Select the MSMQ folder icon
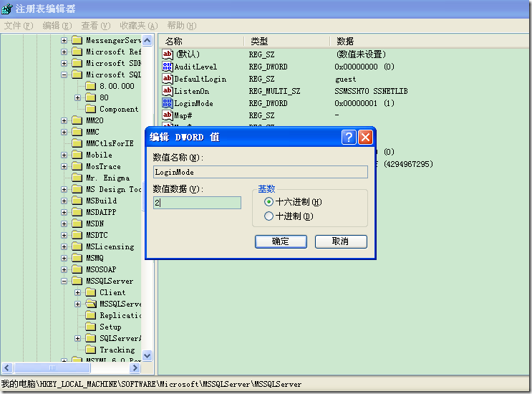532x394 pixels. pos(77,258)
